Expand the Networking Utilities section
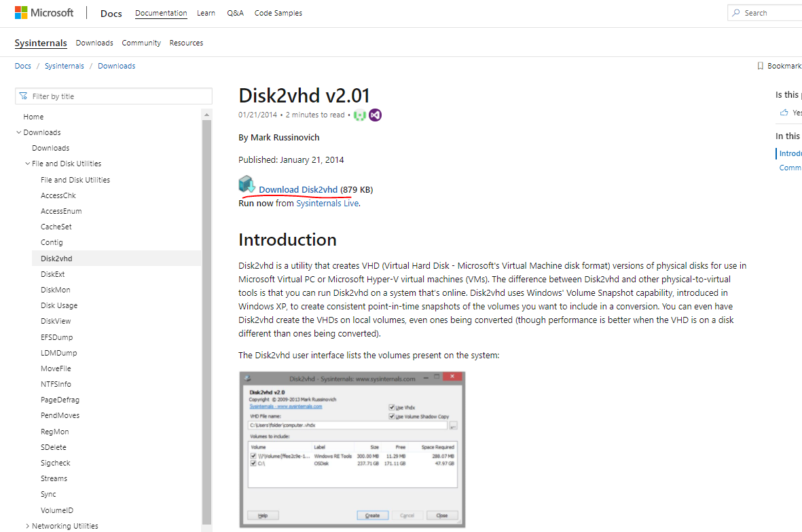 [28, 526]
